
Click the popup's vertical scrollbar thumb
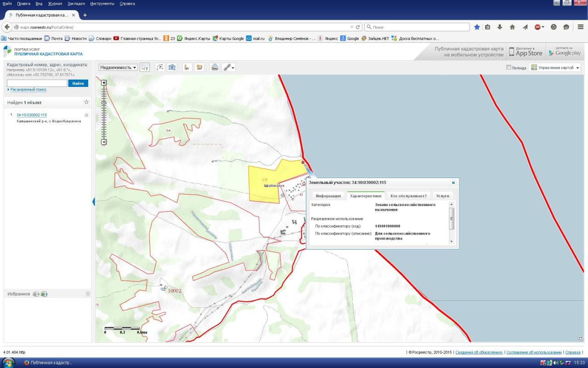click(x=452, y=218)
